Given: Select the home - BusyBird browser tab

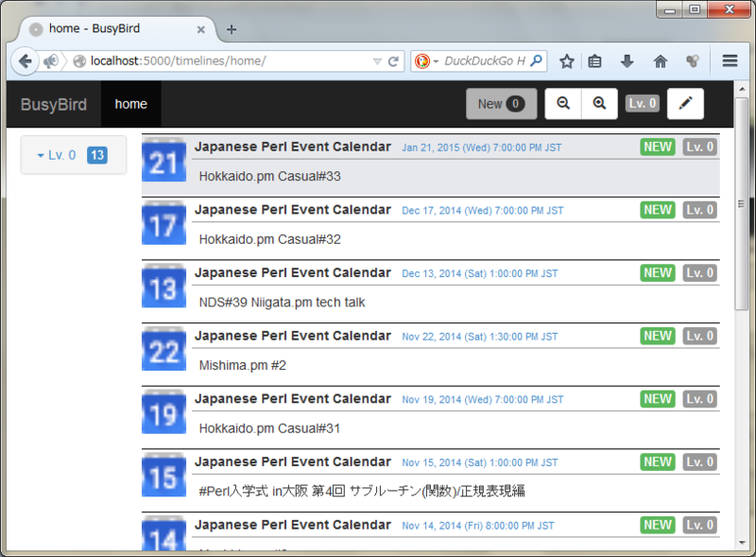Looking at the screenshot, I should 94,29.
